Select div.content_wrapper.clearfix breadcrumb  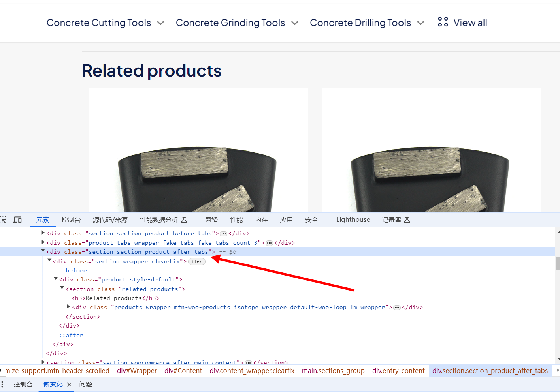(x=252, y=371)
